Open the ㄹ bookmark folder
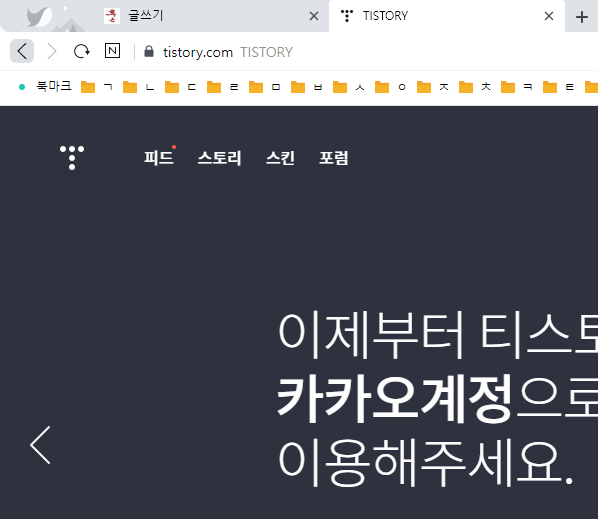Screen dimensions: 598x519 click(223, 87)
